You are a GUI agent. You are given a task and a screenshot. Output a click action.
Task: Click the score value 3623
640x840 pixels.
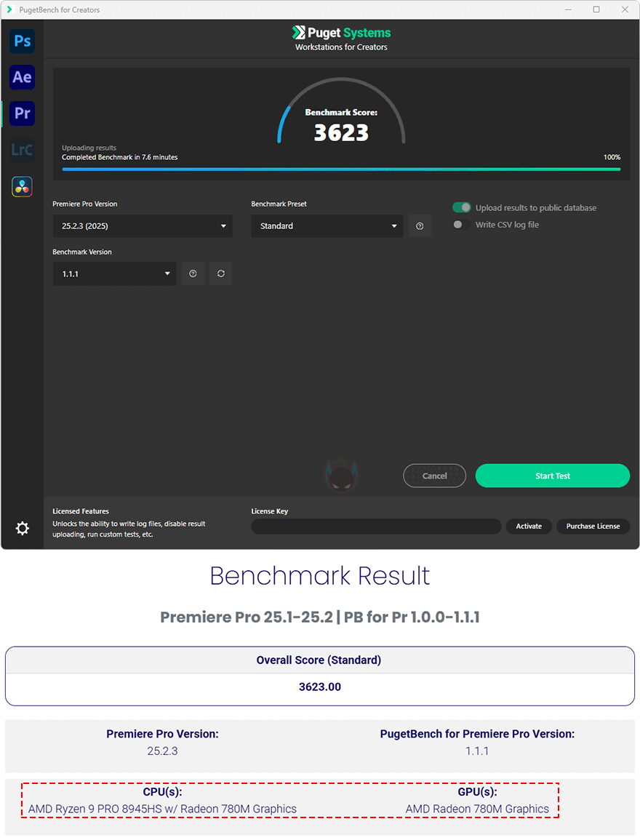point(341,133)
